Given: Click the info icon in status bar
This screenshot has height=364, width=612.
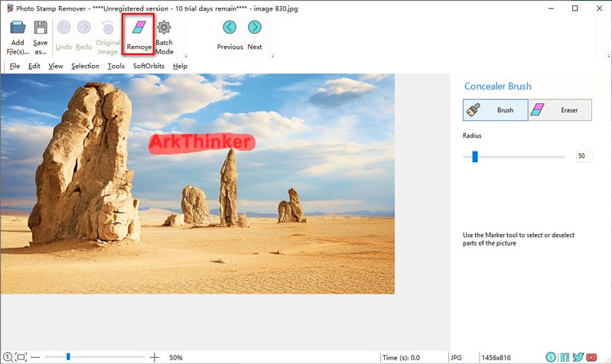Looking at the screenshot, I should point(551,357).
